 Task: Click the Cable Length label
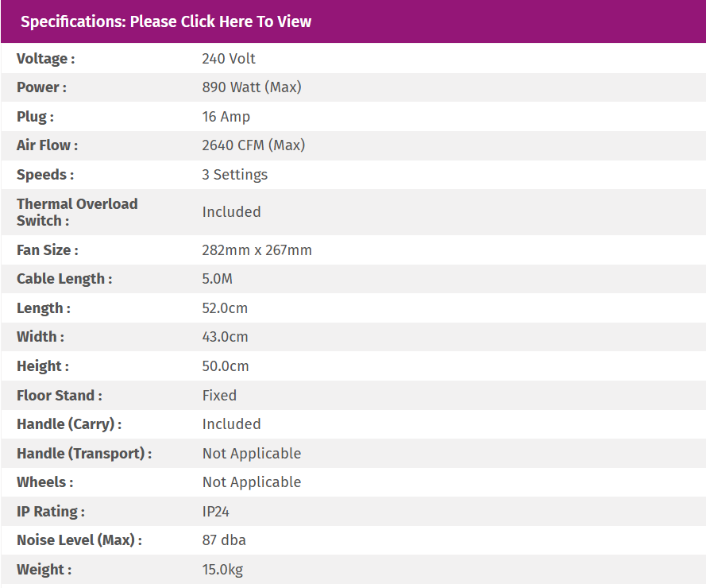point(64,279)
